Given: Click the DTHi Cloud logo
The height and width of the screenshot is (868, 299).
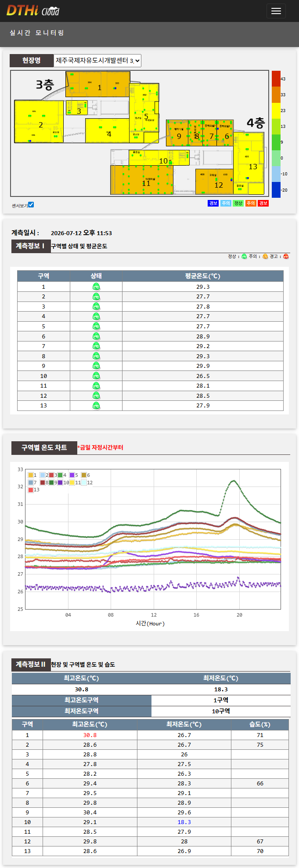Looking at the screenshot, I should coord(33,11).
